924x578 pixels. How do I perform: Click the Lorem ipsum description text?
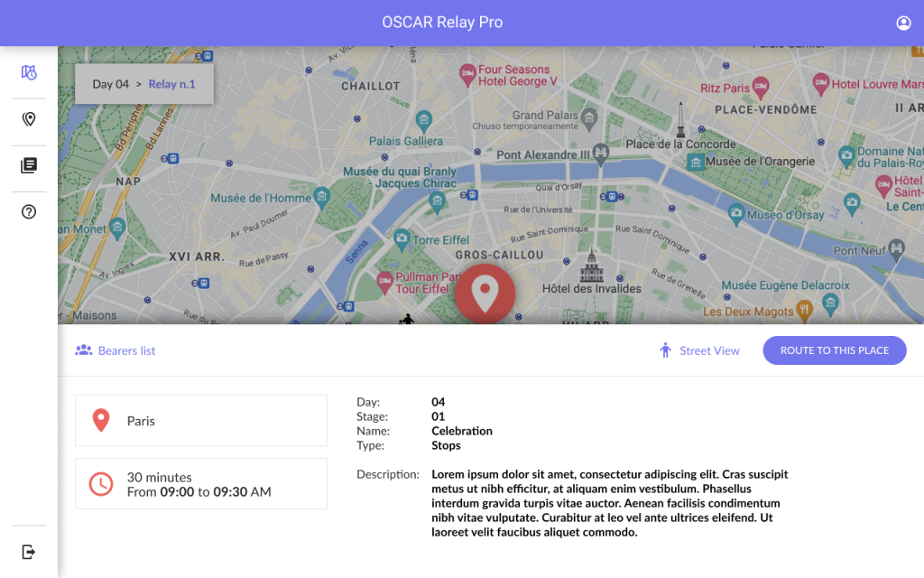coord(610,503)
